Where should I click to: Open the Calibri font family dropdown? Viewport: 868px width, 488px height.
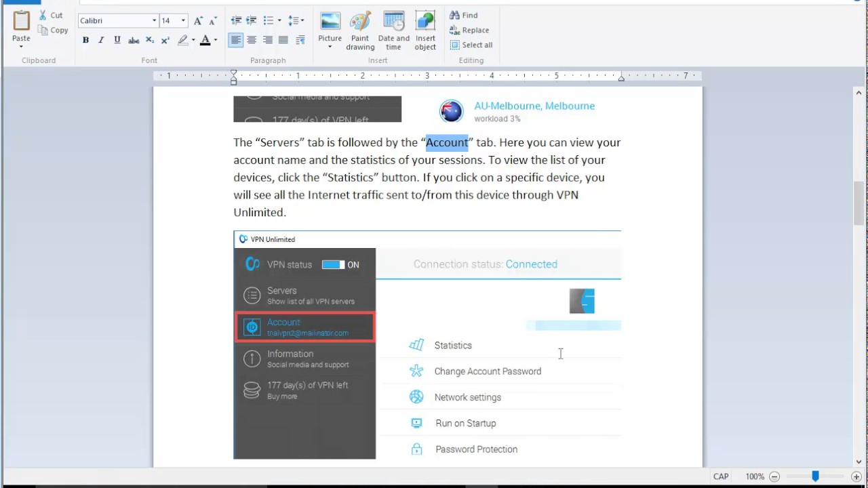[x=154, y=21]
